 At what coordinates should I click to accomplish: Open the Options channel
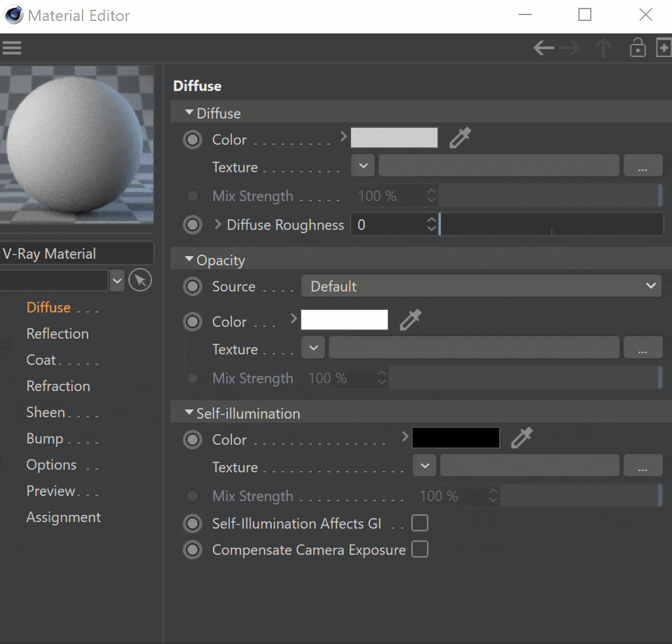[x=52, y=464]
